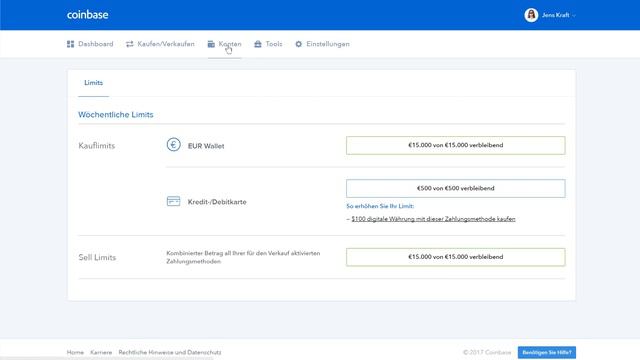Image resolution: width=640 pixels, height=360 pixels.
Task: Click the EUR Wallet label
Action: point(206,146)
